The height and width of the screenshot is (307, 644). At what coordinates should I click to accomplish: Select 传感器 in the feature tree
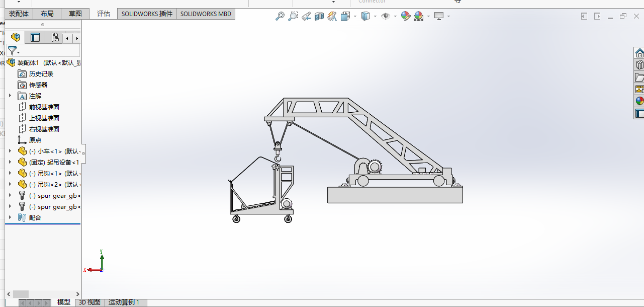[x=38, y=85]
